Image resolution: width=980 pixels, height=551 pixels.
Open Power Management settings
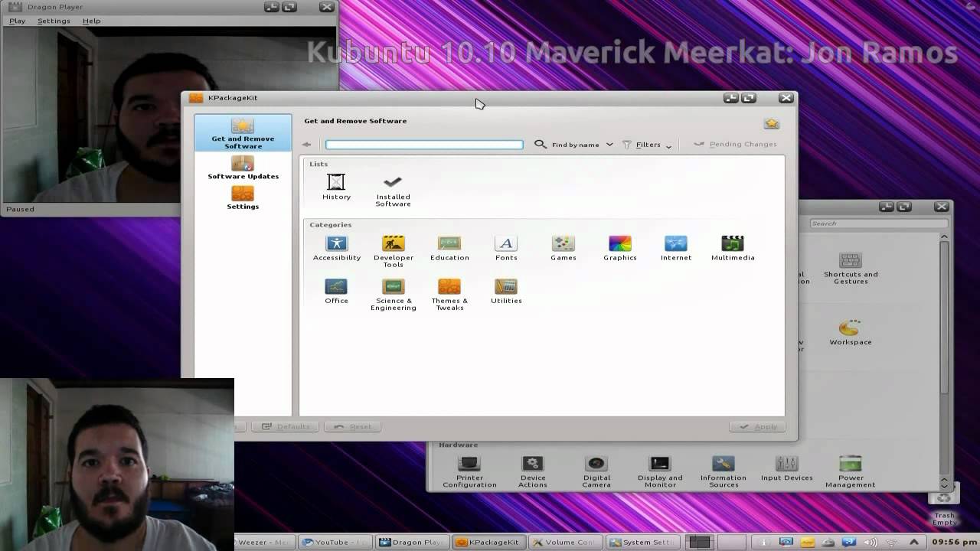(x=851, y=471)
